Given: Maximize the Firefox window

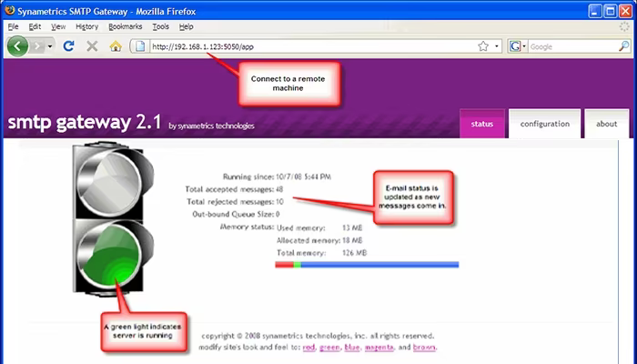Looking at the screenshot, I should (611, 11).
